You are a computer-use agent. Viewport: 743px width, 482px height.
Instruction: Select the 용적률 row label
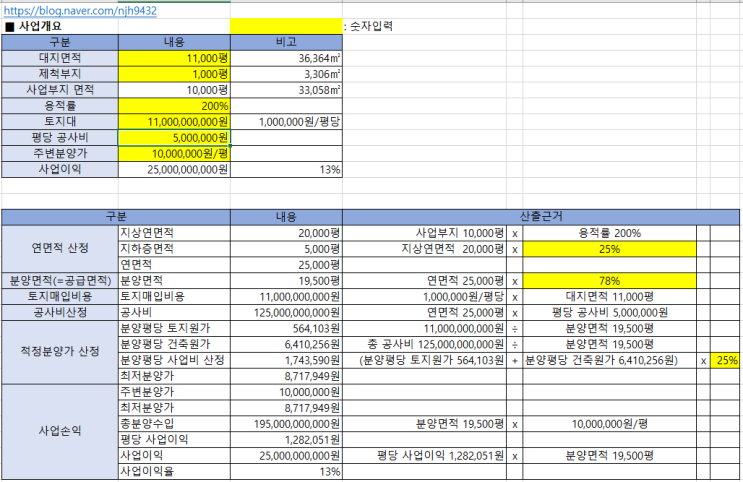60,106
